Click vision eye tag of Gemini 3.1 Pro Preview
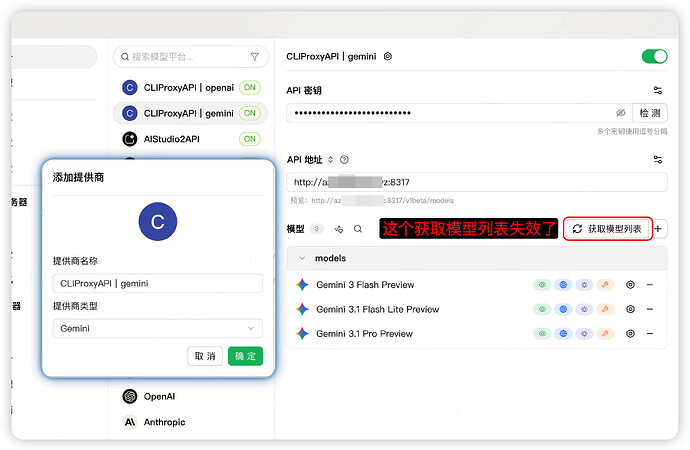The image size is (690, 450). (x=542, y=333)
